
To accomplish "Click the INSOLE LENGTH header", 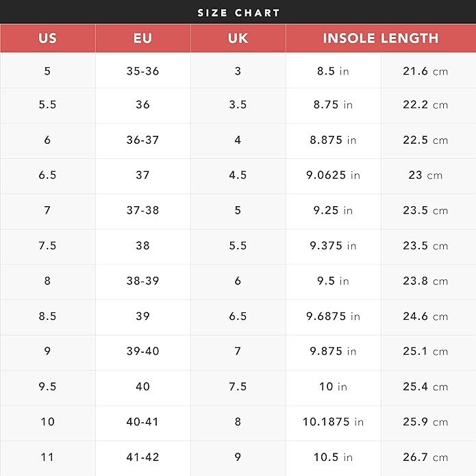I will (x=380, y=38).
